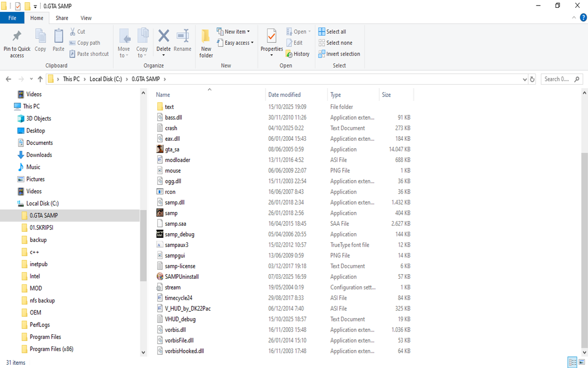Switch to the Home ribbon tab
The height and width of the screenshot is (368, 588).
click(x=37, y=18)
